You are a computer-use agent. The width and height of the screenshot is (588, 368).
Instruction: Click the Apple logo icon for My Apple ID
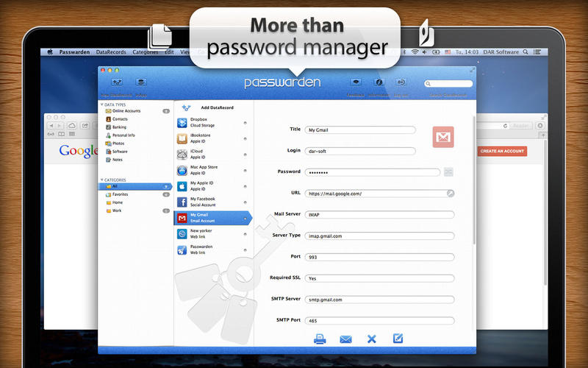click(x=182, y=186)
